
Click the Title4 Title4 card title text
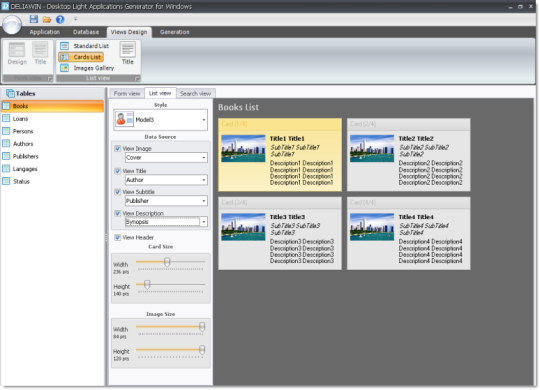click(416, 217)
